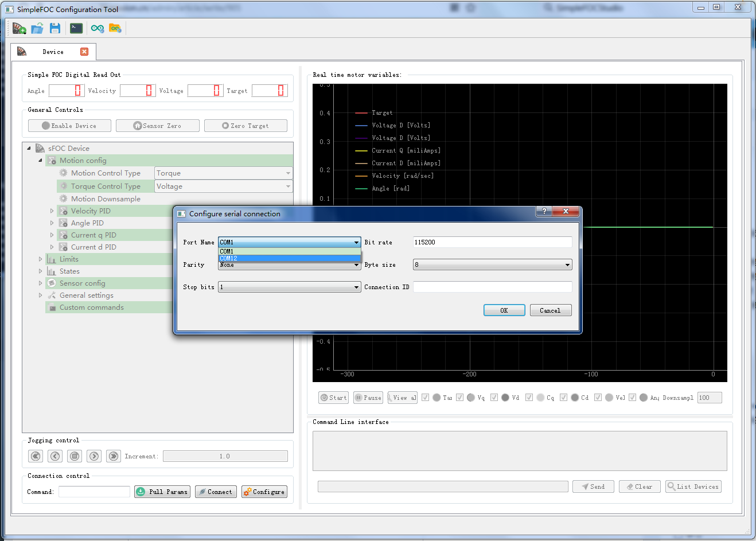Open the terminal console toolbar icon

[76, 28]
